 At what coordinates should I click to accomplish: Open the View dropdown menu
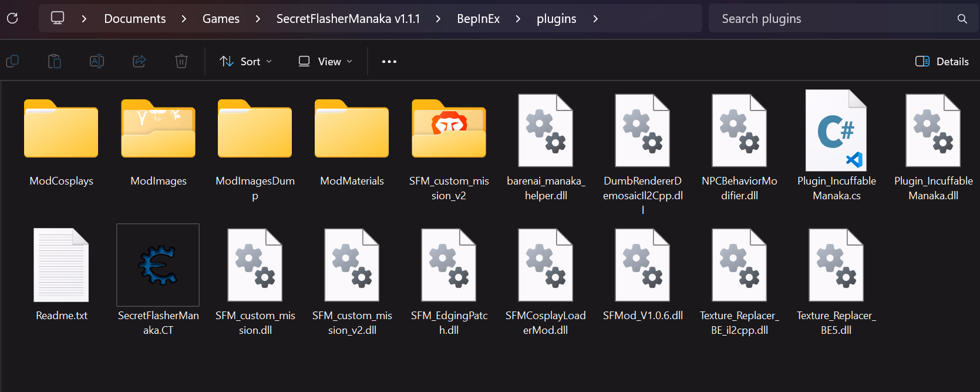click(325, 61)
